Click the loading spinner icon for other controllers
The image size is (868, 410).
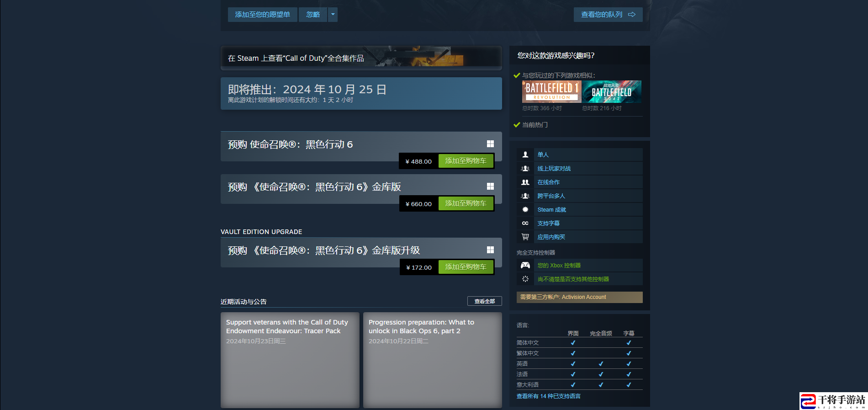pos(525,279)
